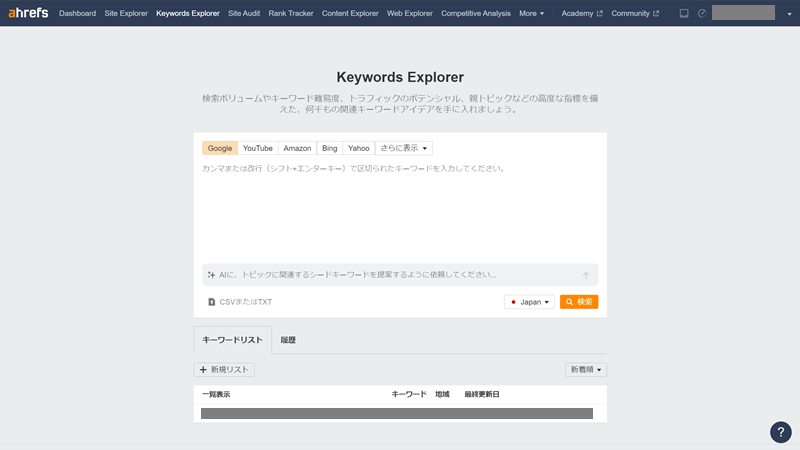Switch to YouTube search engine
Image resolution: width=800 pixels, height=450 pixels.
click(258, 148)
